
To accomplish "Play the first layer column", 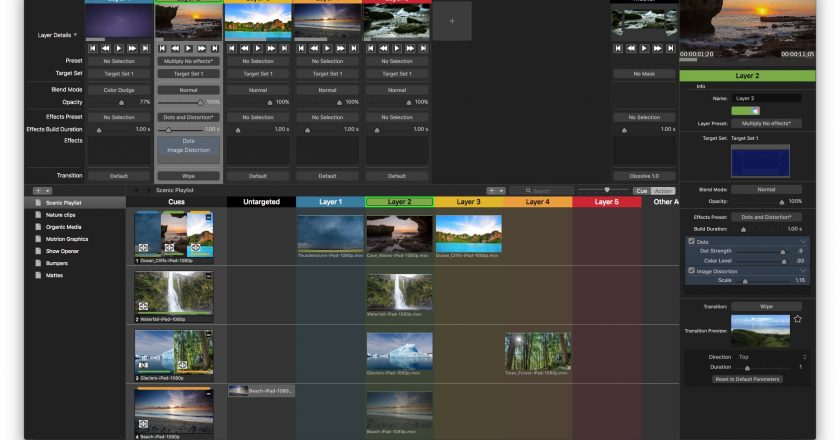I will pyautogui.click(x=119, y=48).
